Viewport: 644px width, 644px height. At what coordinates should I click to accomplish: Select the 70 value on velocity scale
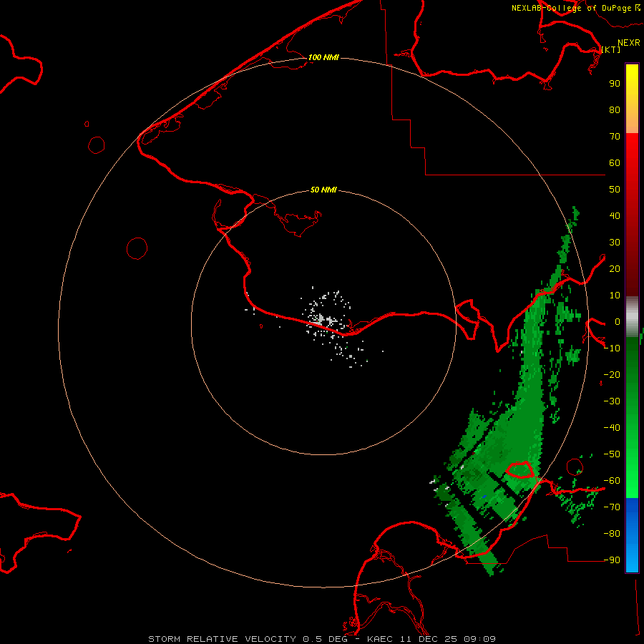coord(615,137)
